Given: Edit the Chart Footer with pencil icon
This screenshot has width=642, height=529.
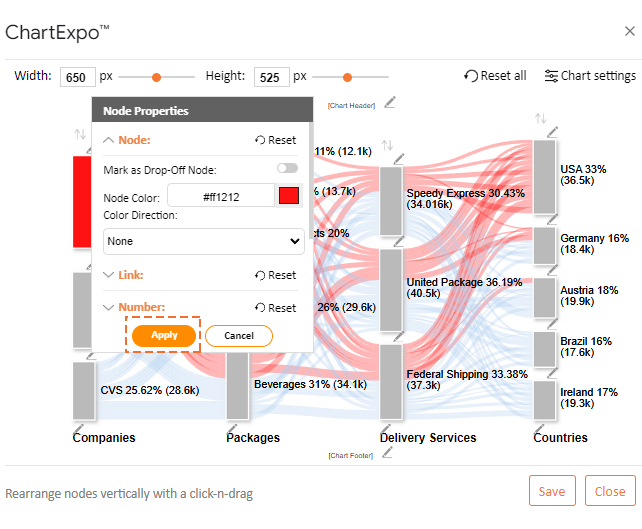Looking at the screenshot, I should tap(387, 452).
